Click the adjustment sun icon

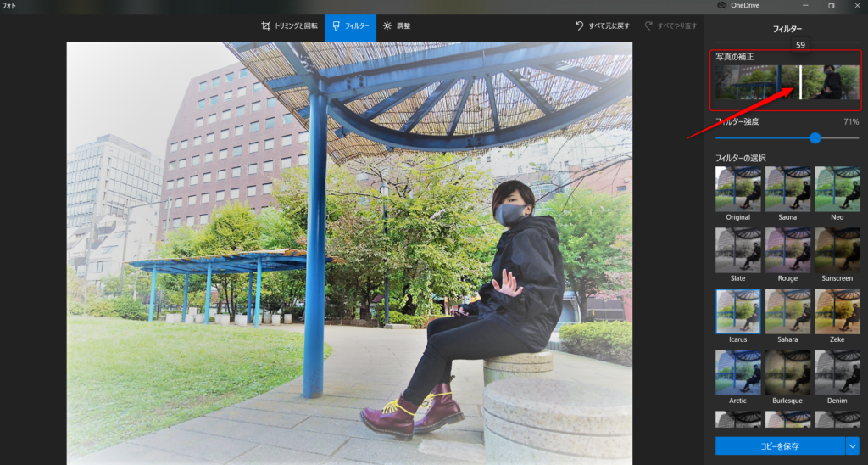[387, 25]
